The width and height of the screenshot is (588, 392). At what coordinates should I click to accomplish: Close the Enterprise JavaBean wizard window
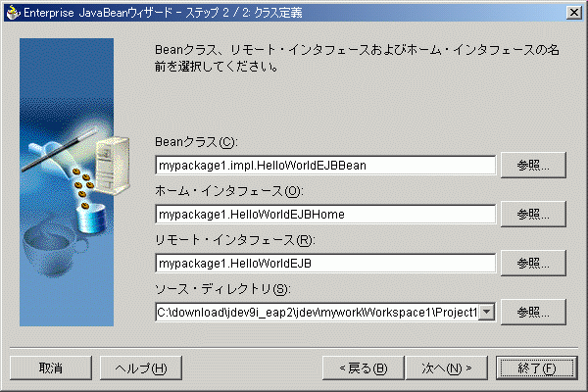[572, 11]
